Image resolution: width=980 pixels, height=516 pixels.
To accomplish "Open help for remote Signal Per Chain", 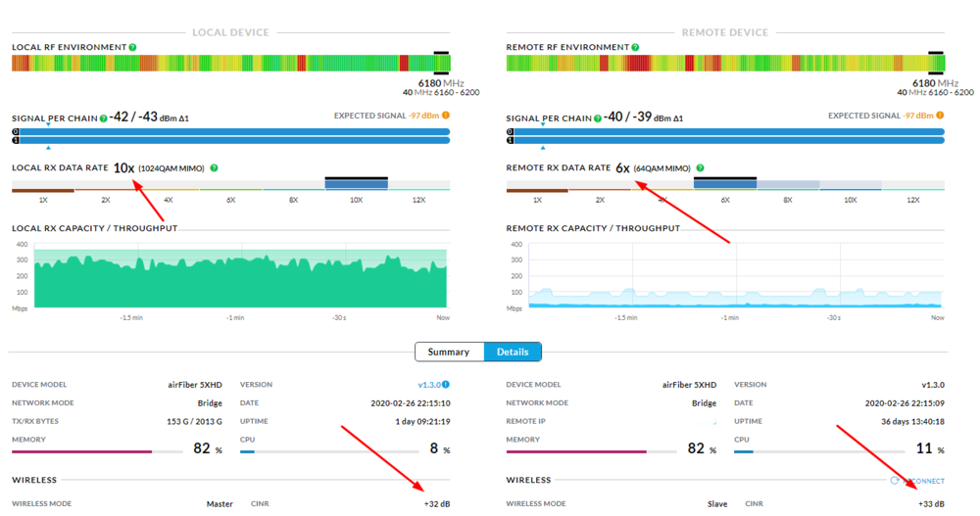I will tap(596, 118).
